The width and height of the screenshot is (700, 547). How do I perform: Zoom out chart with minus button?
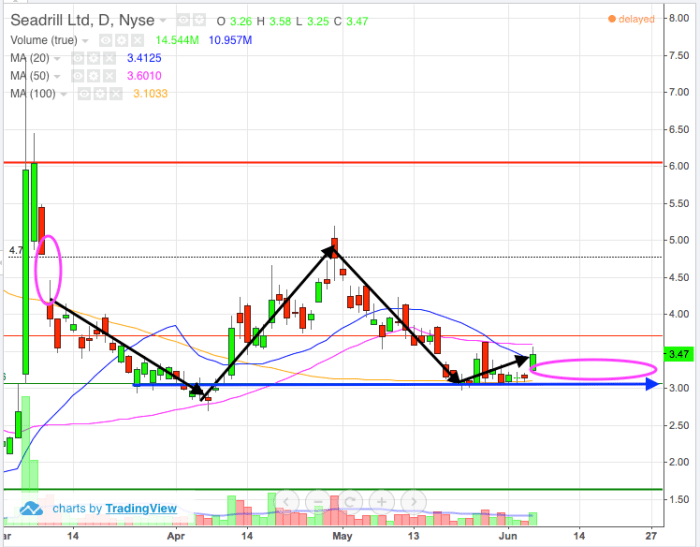click(318, 502)
